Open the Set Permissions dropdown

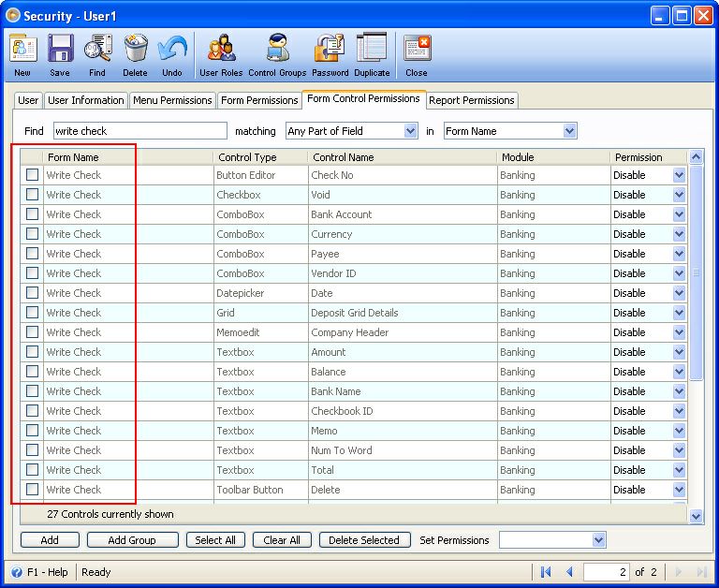click(598, 540)
